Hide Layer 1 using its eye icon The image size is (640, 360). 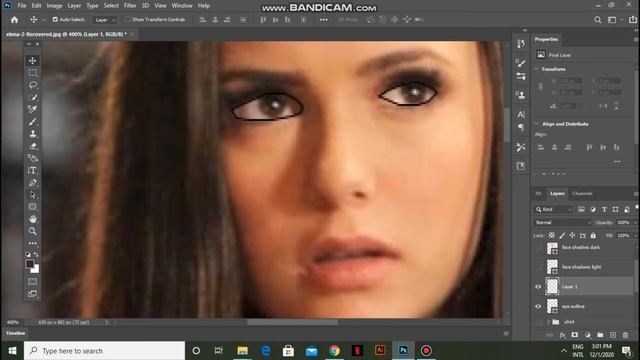538,287
